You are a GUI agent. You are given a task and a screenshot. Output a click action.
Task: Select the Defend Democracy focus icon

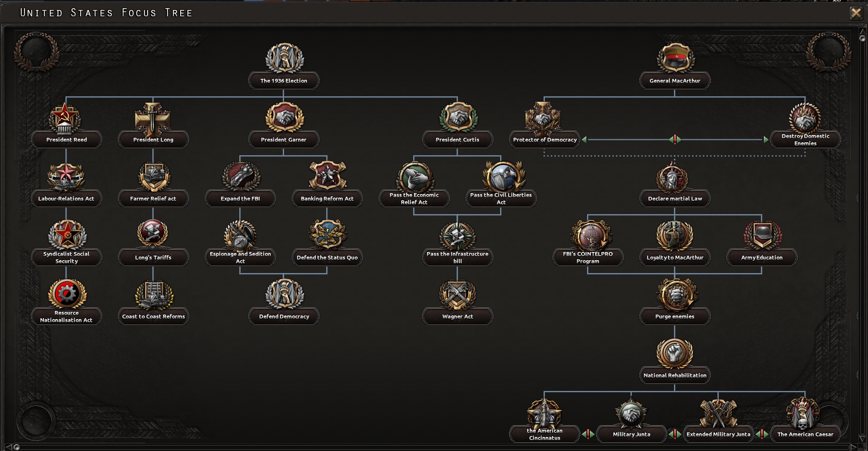point(284,294)
